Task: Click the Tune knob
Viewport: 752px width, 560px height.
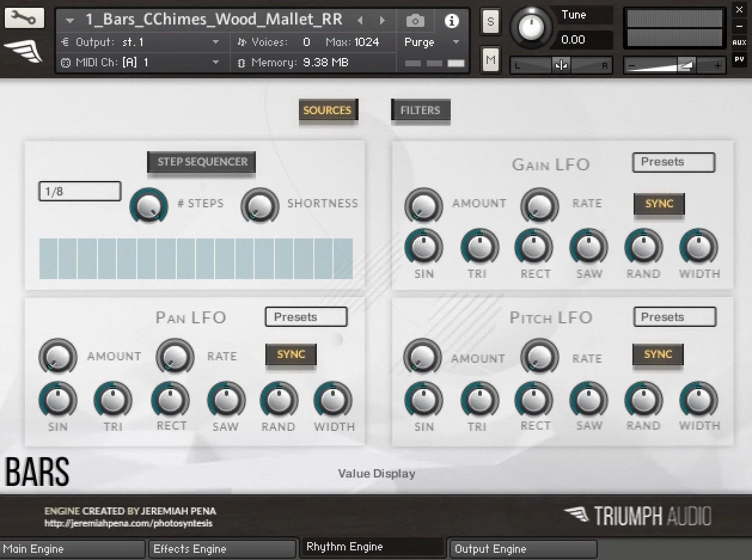Action: point(531,26)
